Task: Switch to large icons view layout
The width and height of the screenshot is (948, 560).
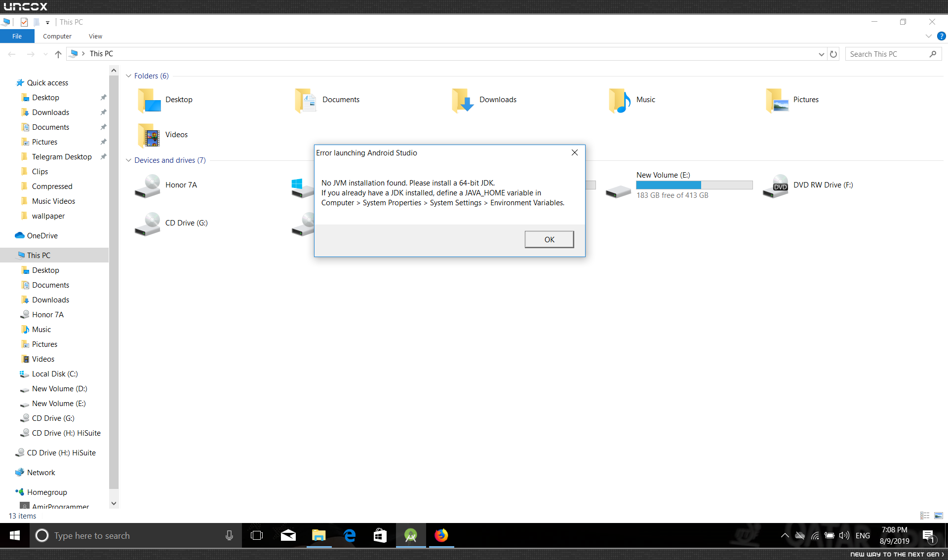Action: (939, 516)
